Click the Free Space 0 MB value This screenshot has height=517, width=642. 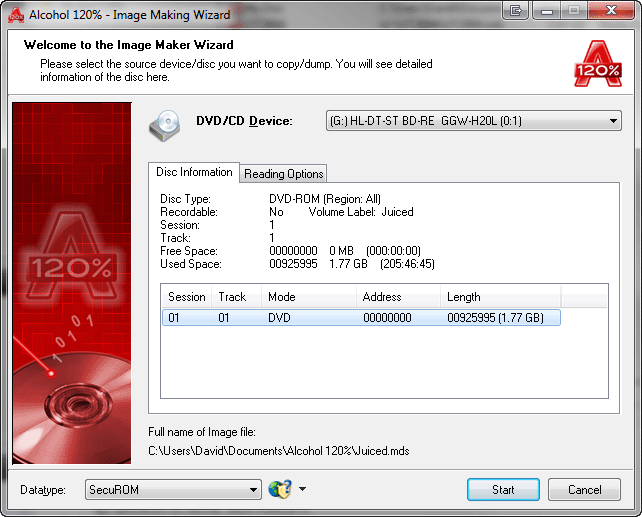[341, 251]
